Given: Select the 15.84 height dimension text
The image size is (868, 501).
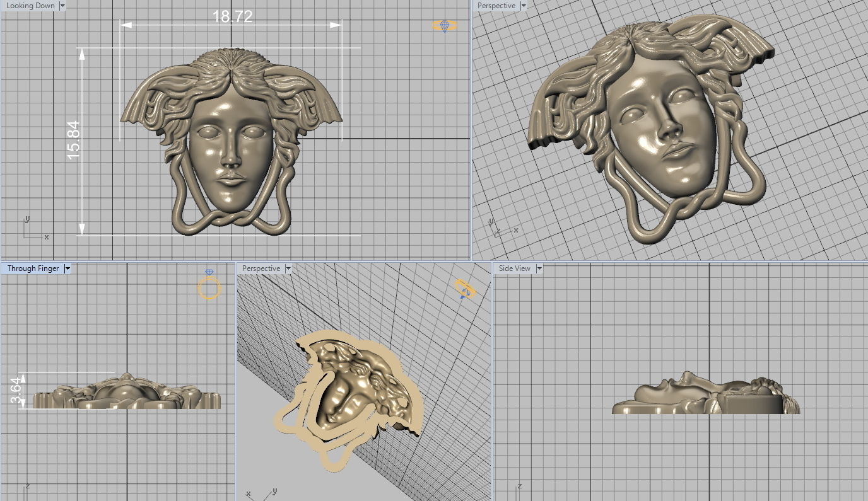Looking at the screenshot, I should 74,140.
